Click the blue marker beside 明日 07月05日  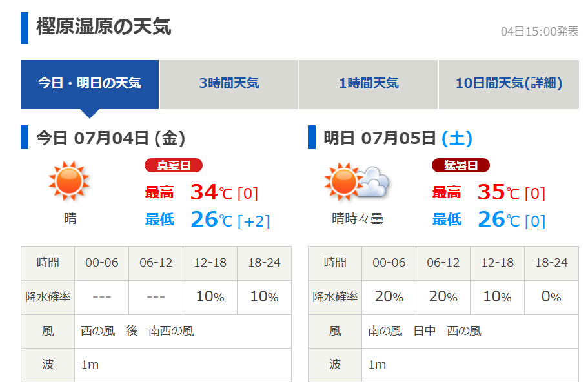[312, 138]
